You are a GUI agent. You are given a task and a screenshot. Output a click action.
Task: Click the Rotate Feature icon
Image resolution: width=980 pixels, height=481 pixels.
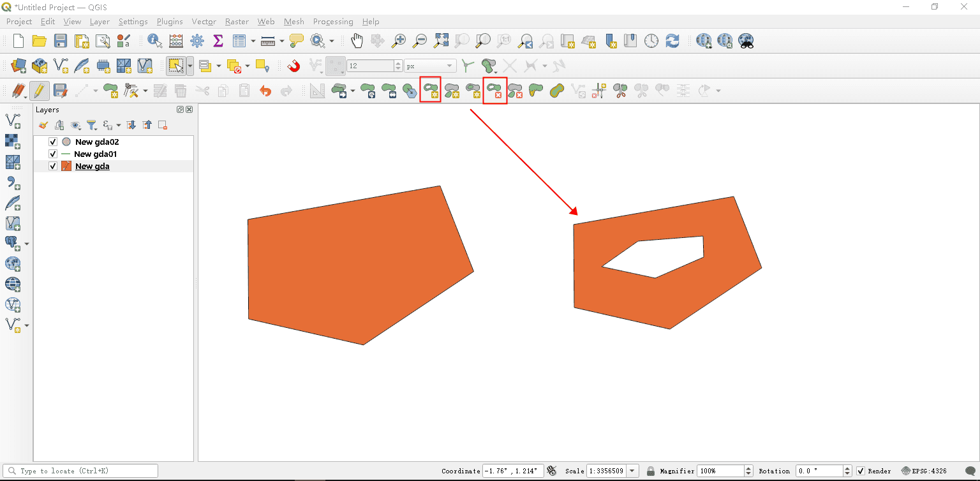[368, 91]
